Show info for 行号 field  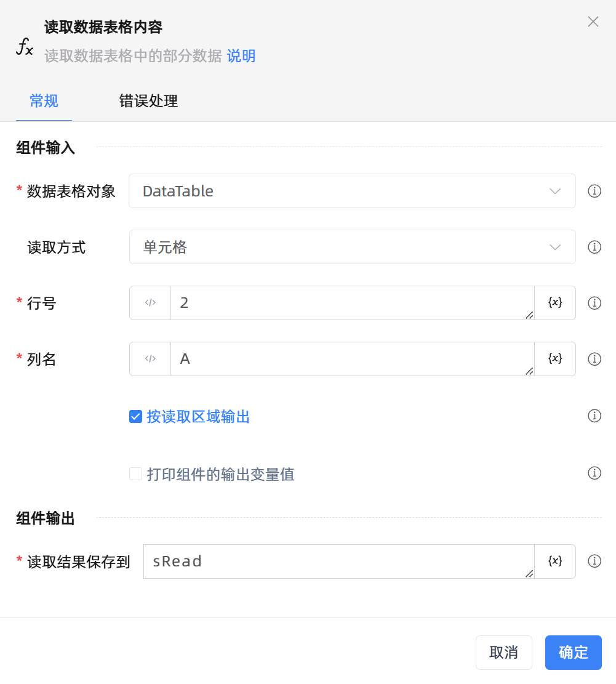[594, 303]
